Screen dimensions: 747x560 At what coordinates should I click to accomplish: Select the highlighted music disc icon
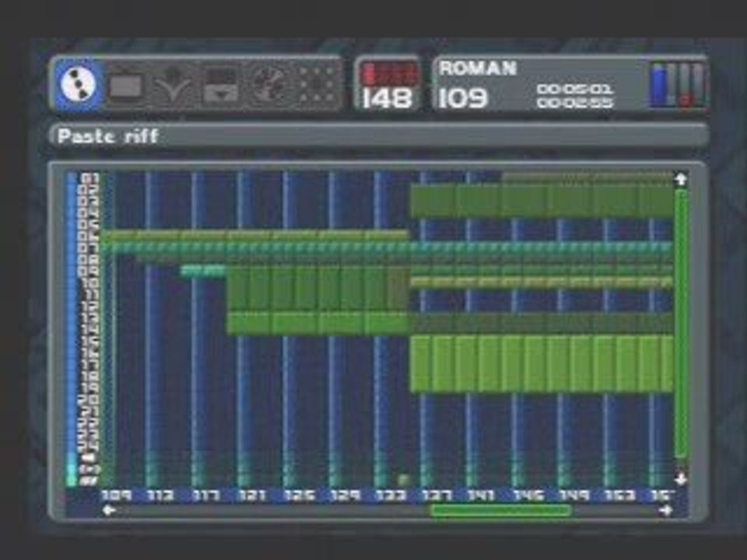click(79, 86)
